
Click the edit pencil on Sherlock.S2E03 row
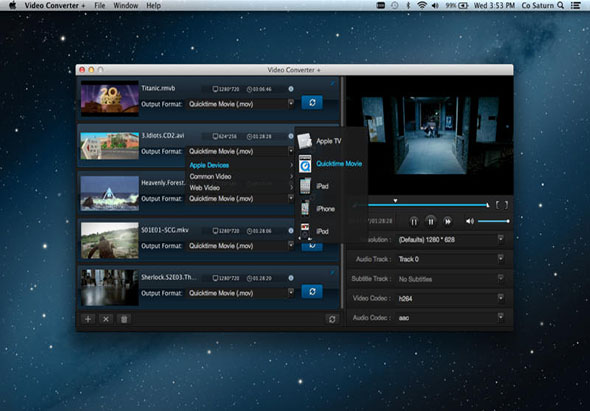coord(333,272)
